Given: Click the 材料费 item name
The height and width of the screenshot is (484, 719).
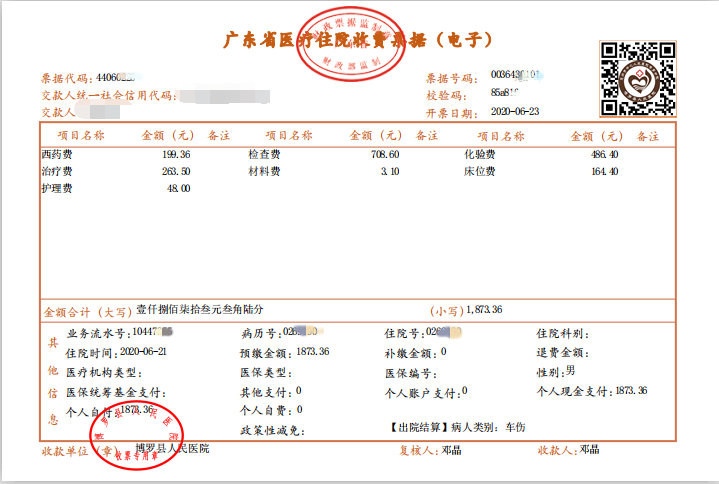Looking at the screenshot, I should (x=264, y=172).
